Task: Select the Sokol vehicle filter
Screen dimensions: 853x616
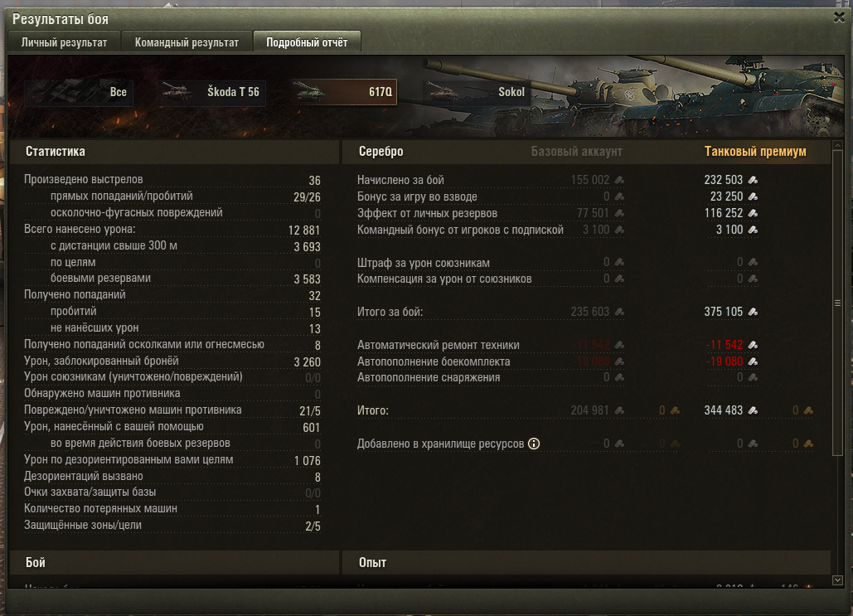Action: pos(476,92)
